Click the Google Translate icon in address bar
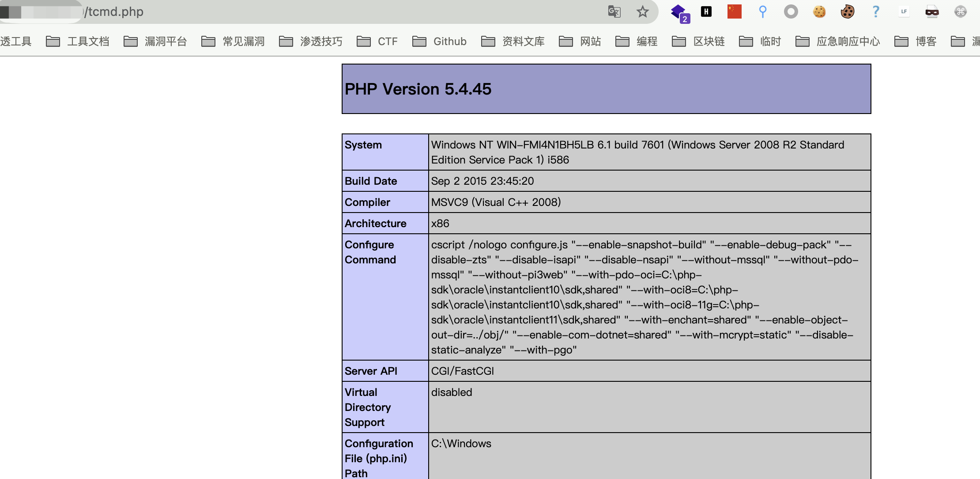 pyautogui.click(x=614, y=11)
